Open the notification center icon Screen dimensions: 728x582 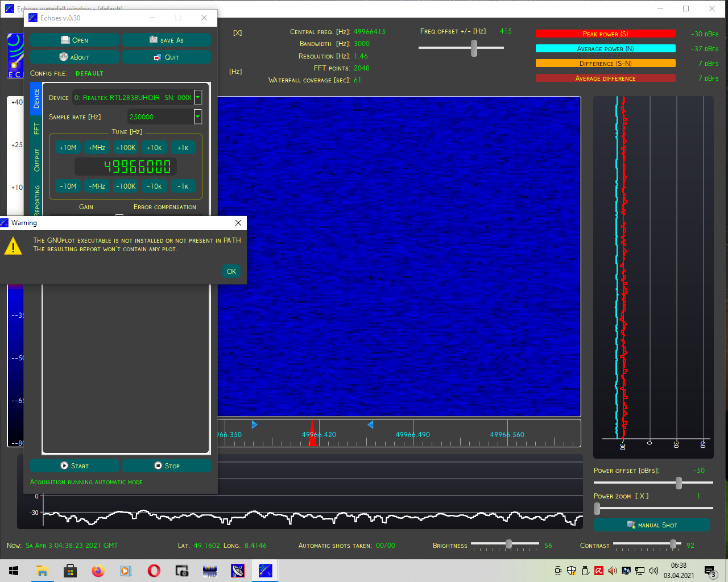(x=710, y=571)
